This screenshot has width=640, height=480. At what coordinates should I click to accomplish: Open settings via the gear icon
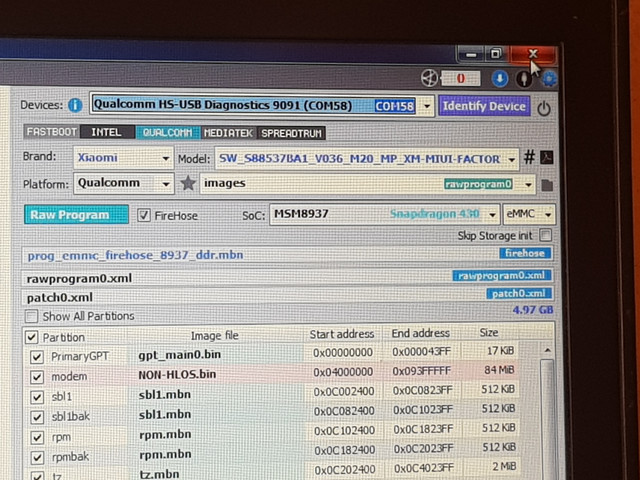550,79
